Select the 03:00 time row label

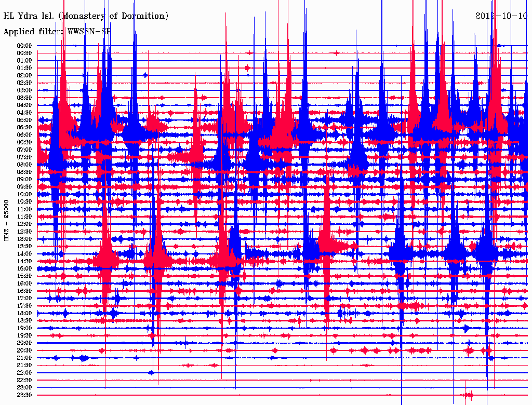(x=24, y=90)
